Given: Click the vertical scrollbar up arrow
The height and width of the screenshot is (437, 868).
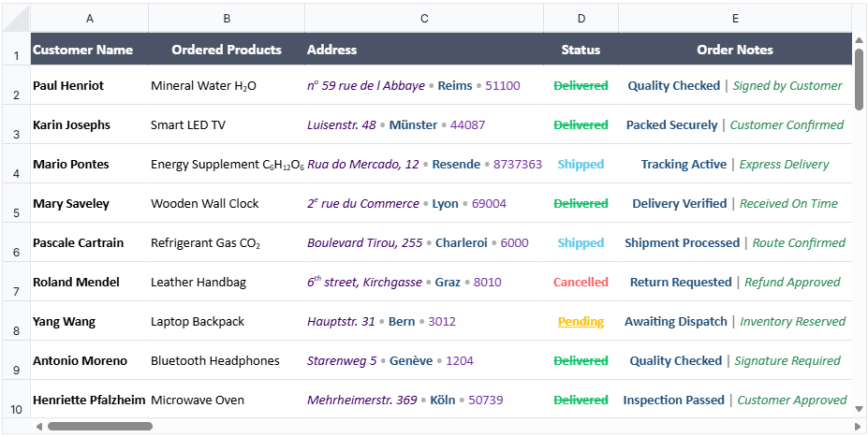Looking at the screenshot, I should pos(859,40).
